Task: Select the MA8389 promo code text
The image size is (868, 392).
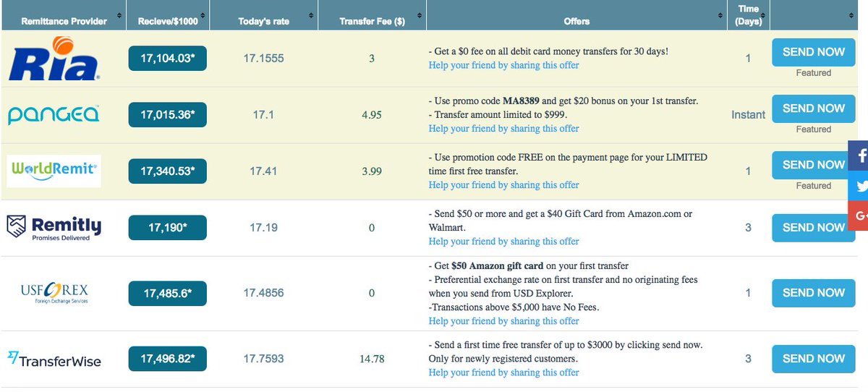Action: [x=520, y=101]
